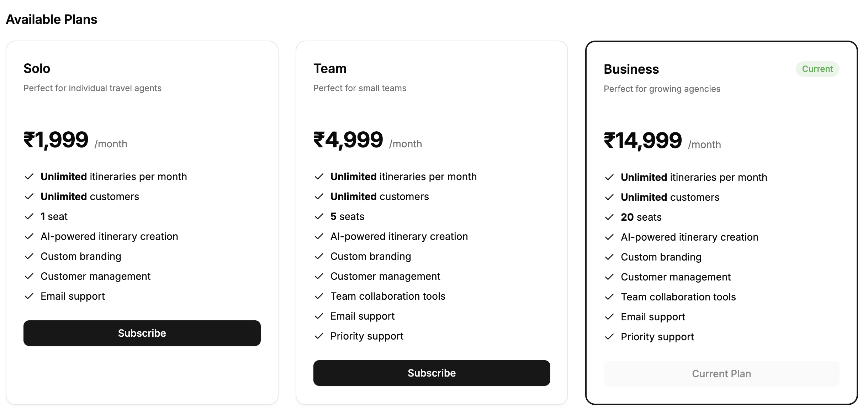868x420 pixels.
Task: Subscribe to the Team plan
Action: (x=432, y=373)
